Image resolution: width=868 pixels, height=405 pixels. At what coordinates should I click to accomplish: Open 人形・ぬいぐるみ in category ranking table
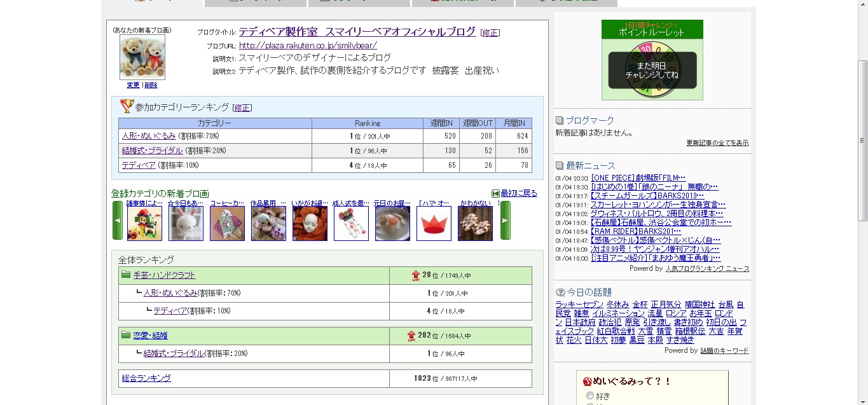tap(149, 136)
